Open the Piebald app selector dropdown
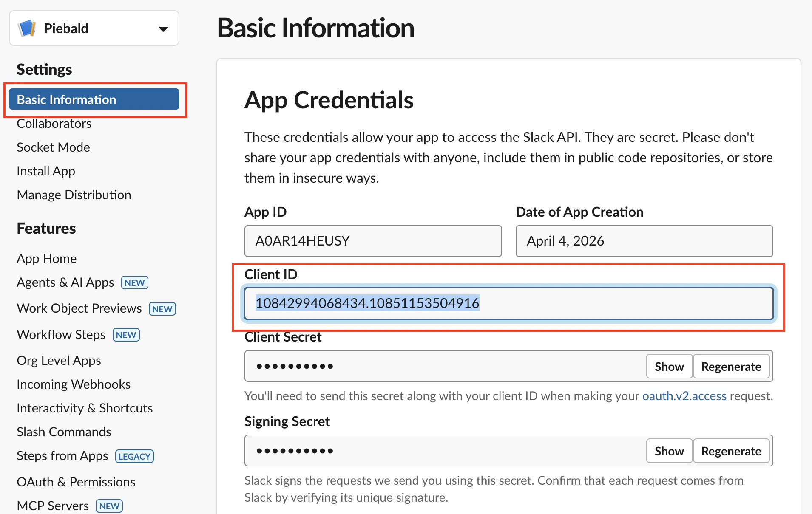The width and height of the screenshot is (812, 514). [94, 28]
